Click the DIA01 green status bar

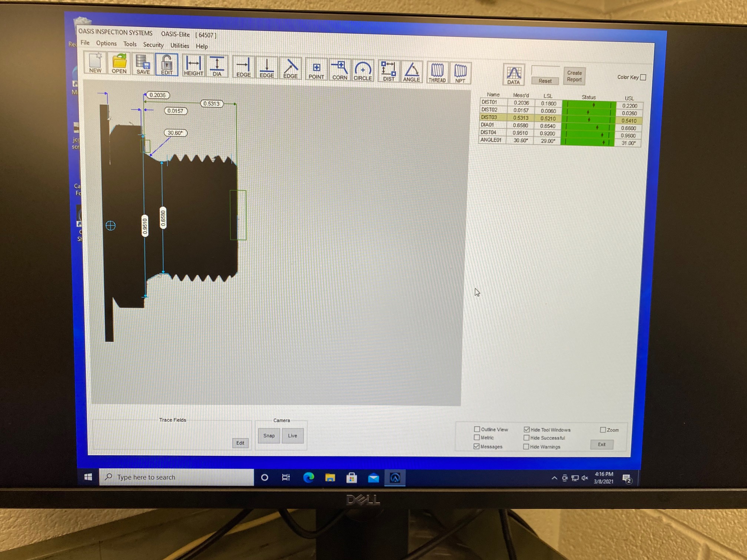[588, 127]
